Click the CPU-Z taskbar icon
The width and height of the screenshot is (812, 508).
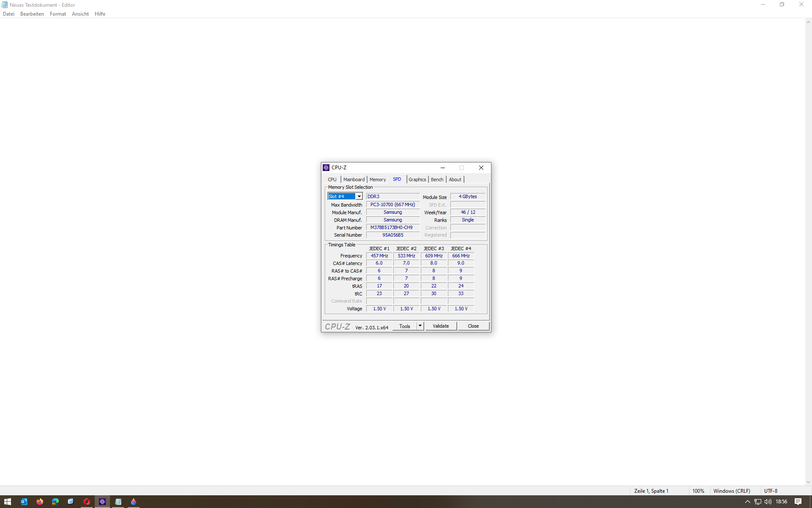click(102, 502)
